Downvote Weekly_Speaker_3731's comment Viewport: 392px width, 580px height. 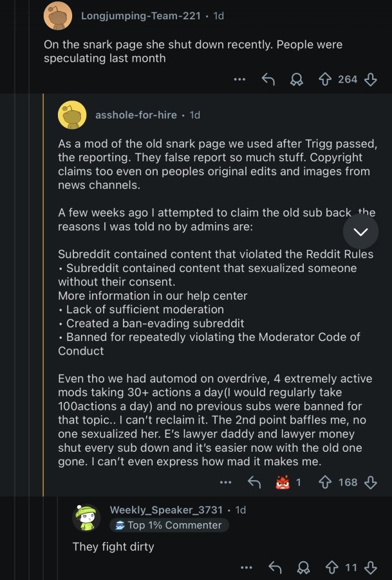click(x=371, y=567)
